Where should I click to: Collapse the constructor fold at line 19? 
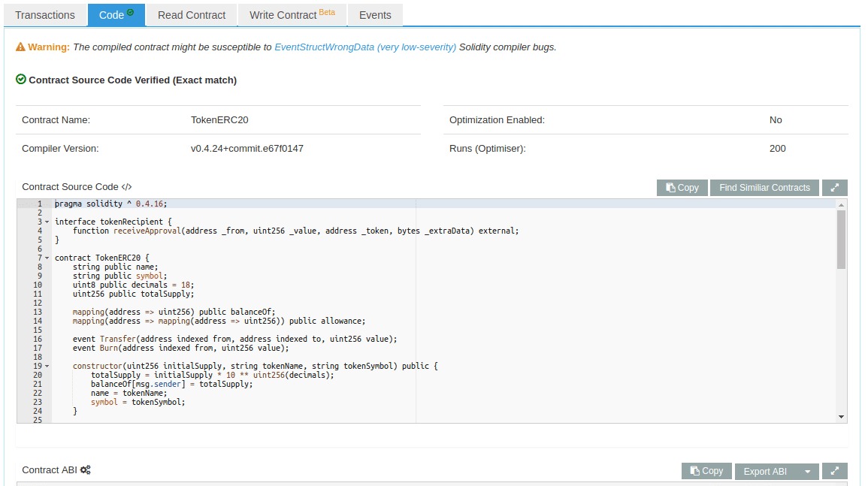47,367
